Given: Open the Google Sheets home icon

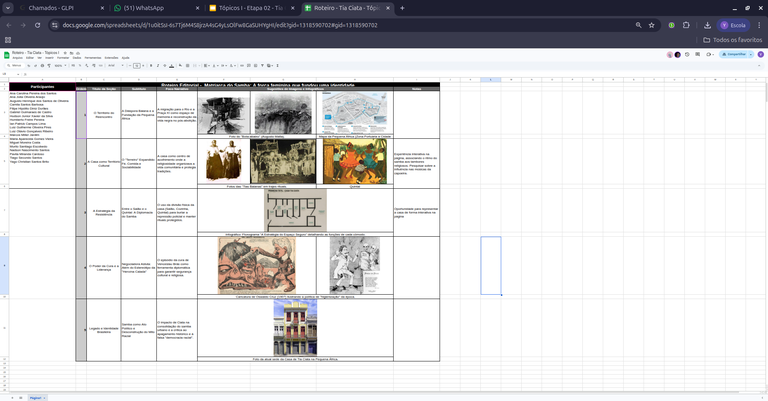Looking at the screenshot, I should (6, 55).
